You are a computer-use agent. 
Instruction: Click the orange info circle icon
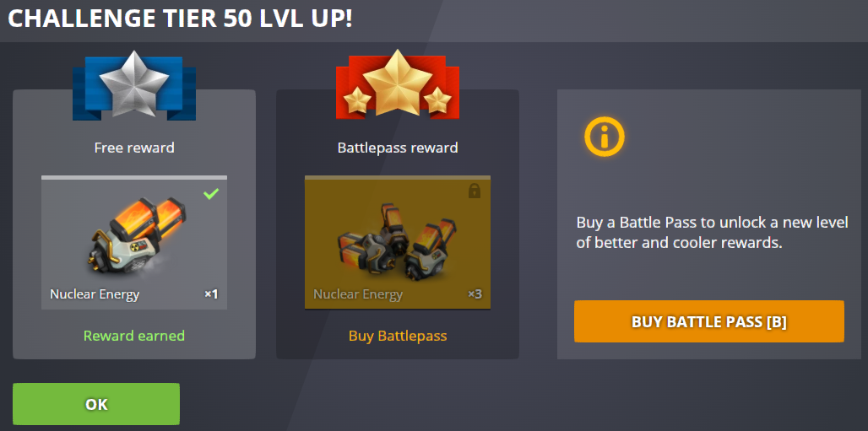coord(605,136)
